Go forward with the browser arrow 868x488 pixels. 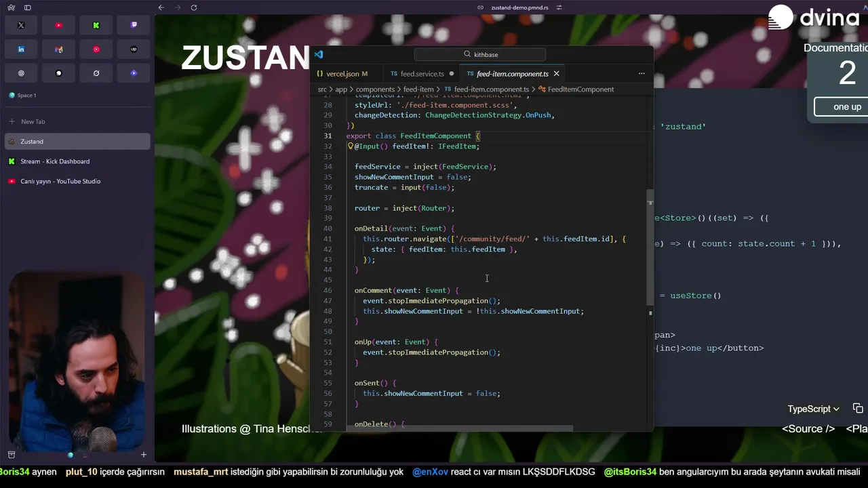177,7
